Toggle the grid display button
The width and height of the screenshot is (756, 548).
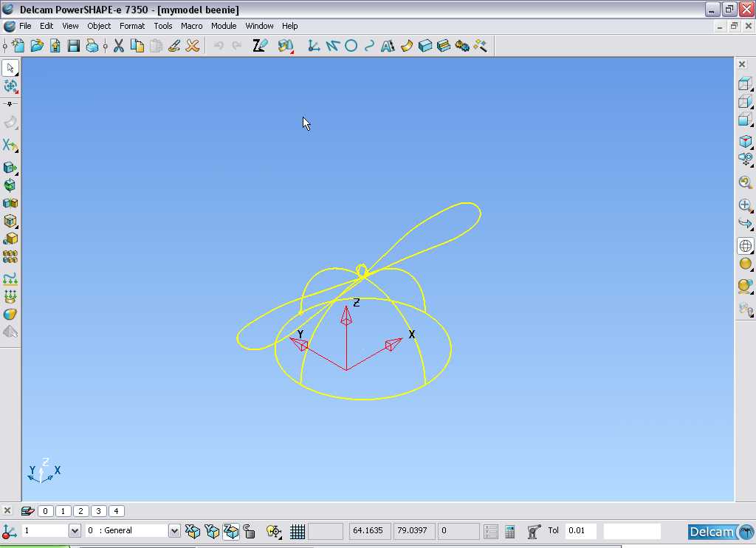[x=298, y=531]
